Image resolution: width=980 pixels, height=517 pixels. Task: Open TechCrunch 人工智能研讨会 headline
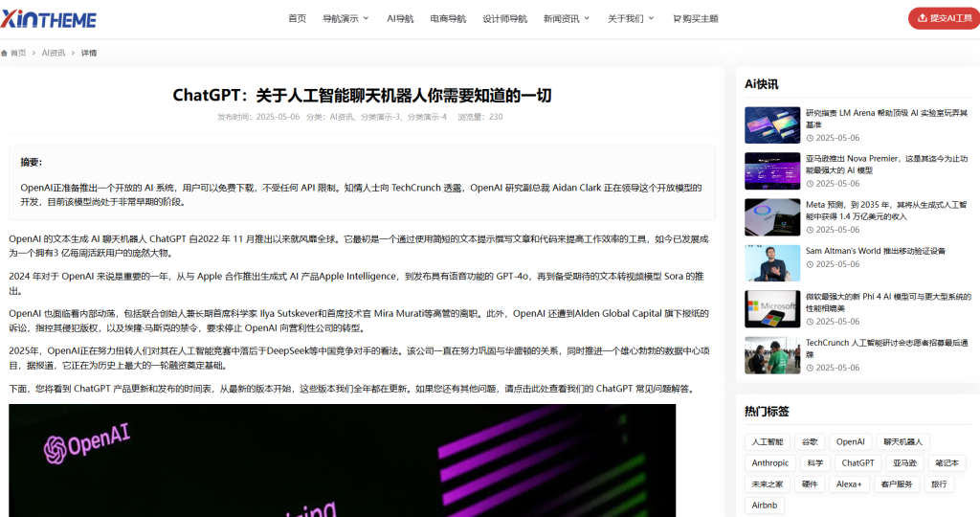tap(886, 348)
